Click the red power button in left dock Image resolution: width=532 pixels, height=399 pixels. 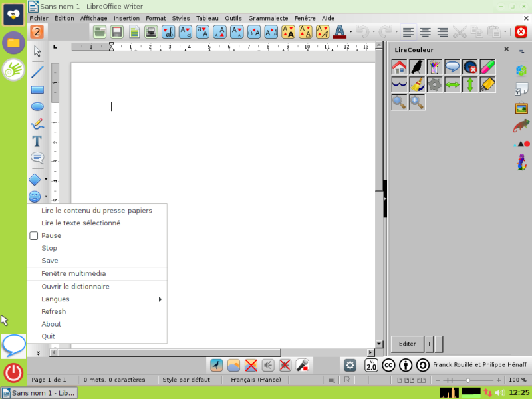coord(13,373)
